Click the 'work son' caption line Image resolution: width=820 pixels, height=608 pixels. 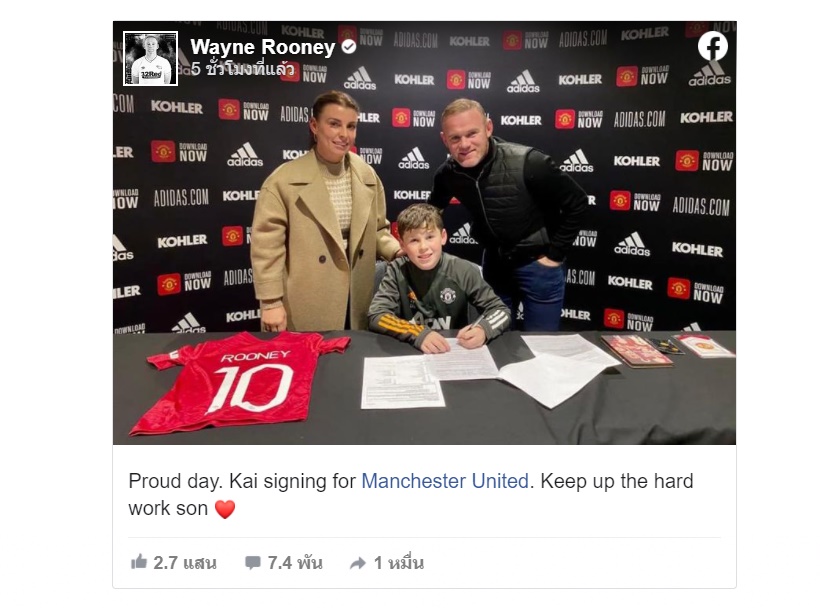[168, 509]
